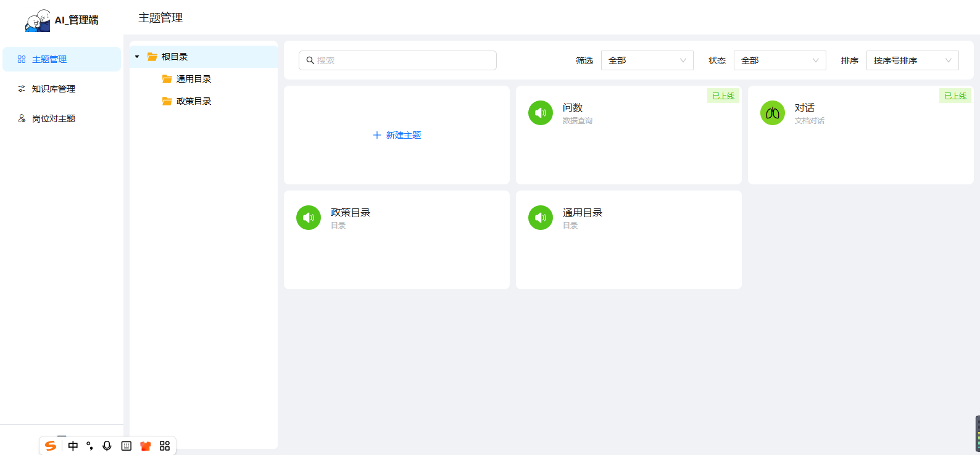Open the 状态 status dropdown
The height and width of the screenshot is (455, 980).
tap(779, 60)
